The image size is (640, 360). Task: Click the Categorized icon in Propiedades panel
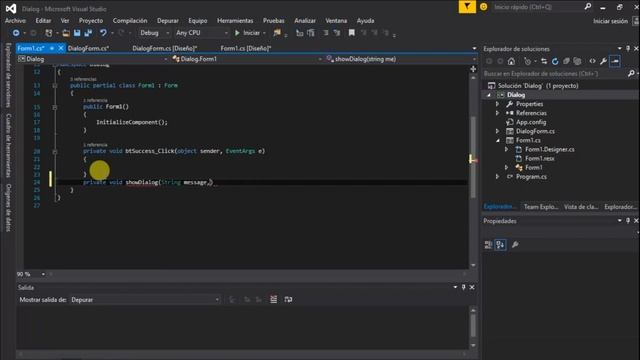tap(488, 244)
